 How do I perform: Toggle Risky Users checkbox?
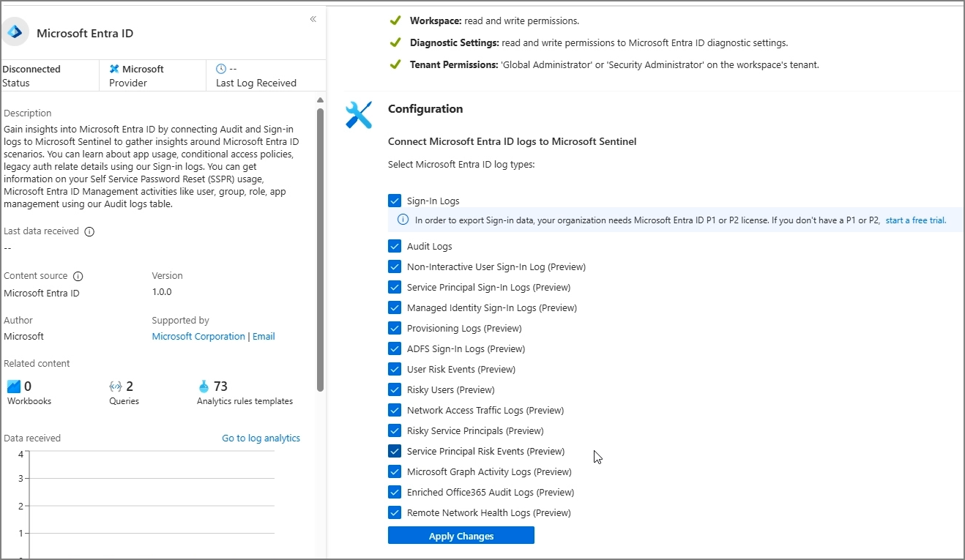point(395,389)
